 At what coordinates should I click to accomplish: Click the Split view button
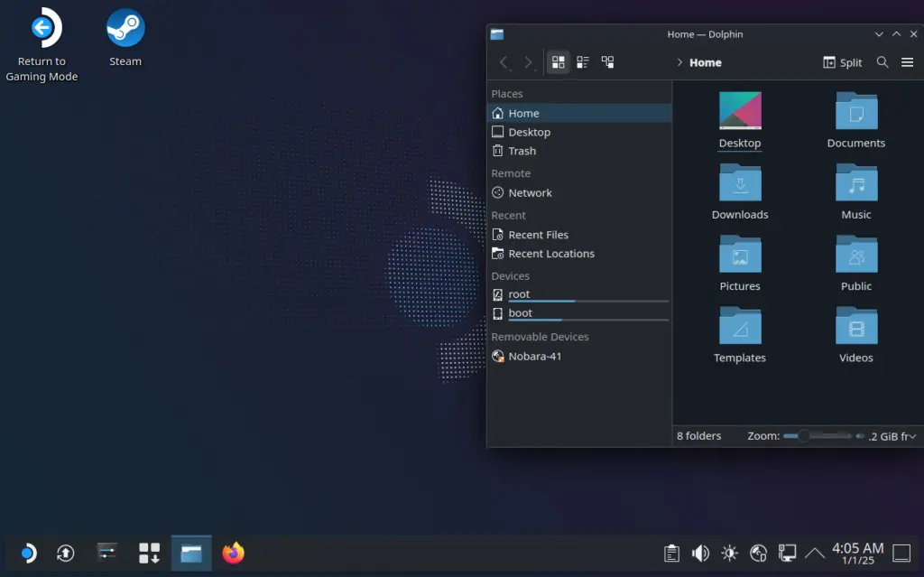click(x=843, y=62)
